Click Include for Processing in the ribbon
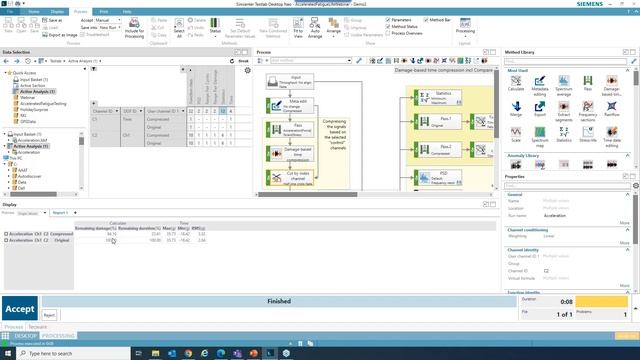The height and width of the screenshot is (360, 640). (134, 28)
